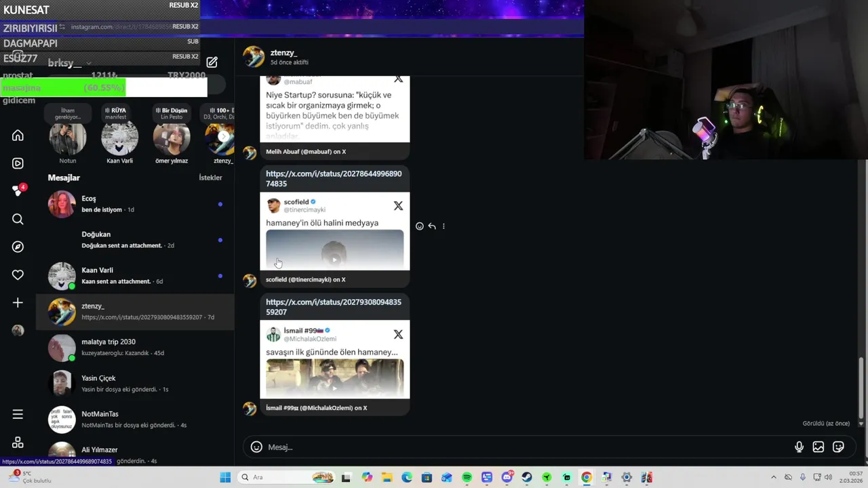868x488 pixels.
Task: Show hidden tray icons chevron
Action: pyautogui.click(x=774, y=477)
